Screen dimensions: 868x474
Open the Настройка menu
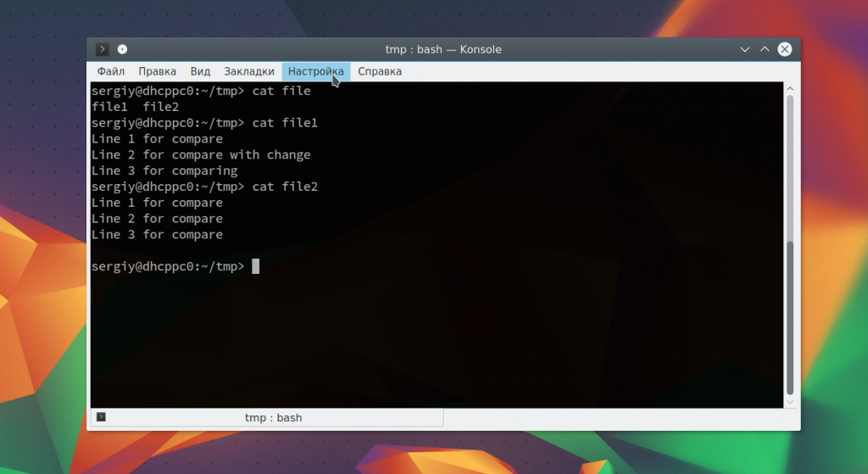click(315, 71)
